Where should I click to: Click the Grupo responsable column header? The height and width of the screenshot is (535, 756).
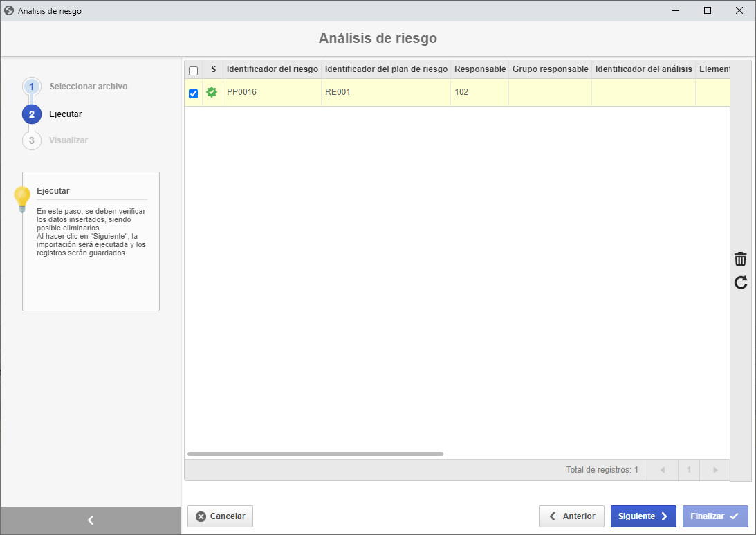[x=550, y=69]
